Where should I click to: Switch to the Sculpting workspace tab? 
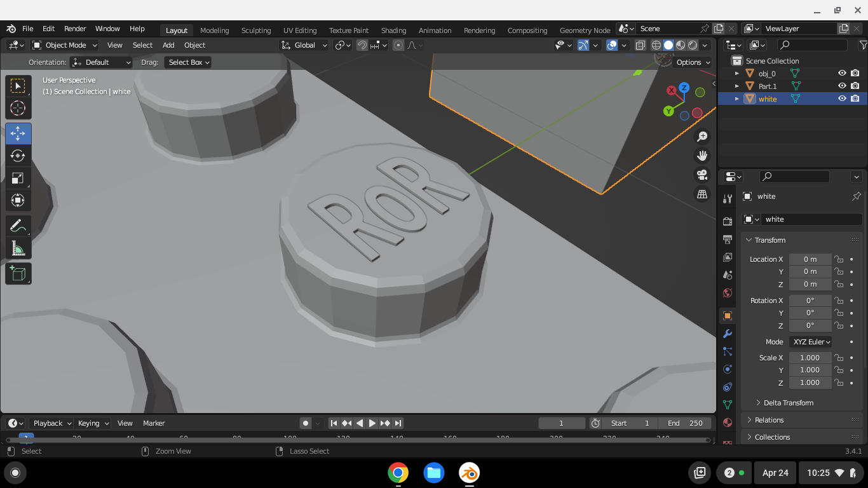[256, 30]
